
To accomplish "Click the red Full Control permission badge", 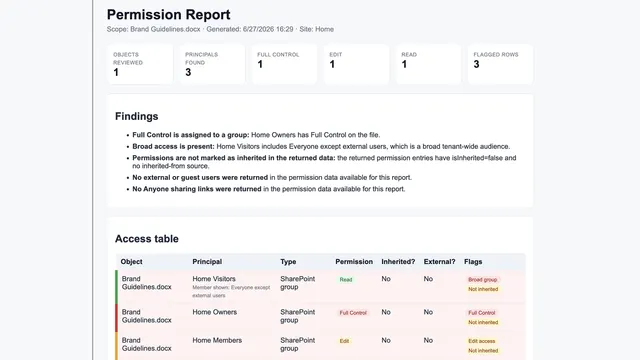I will pos(353,313).
